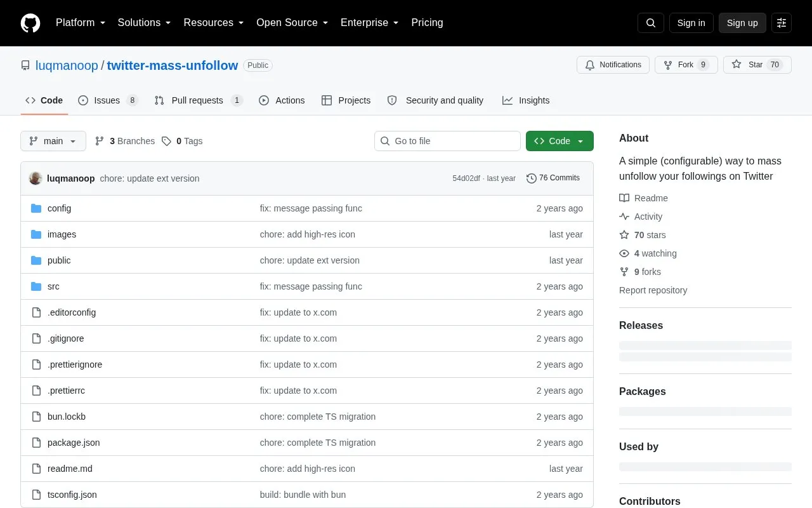Click the file icon next to bun.lockb
This screenshot has width=812, height=508.
[x=36, y=417]
